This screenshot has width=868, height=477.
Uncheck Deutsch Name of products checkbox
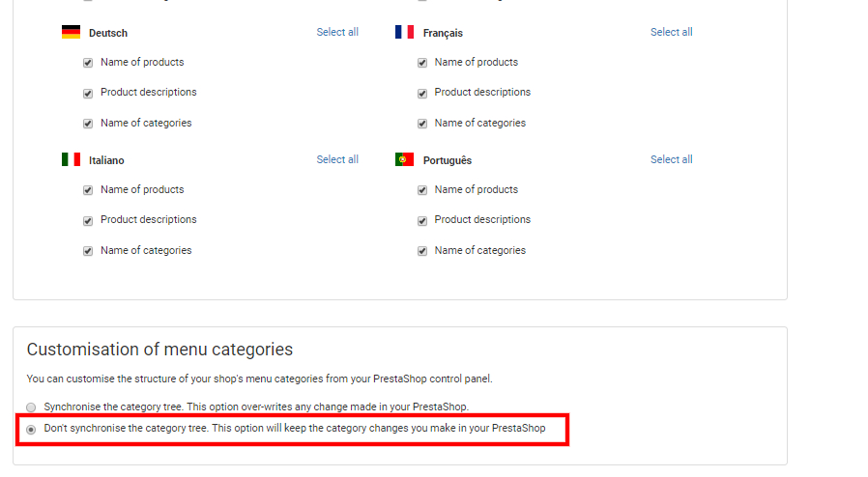click(88, 63)
